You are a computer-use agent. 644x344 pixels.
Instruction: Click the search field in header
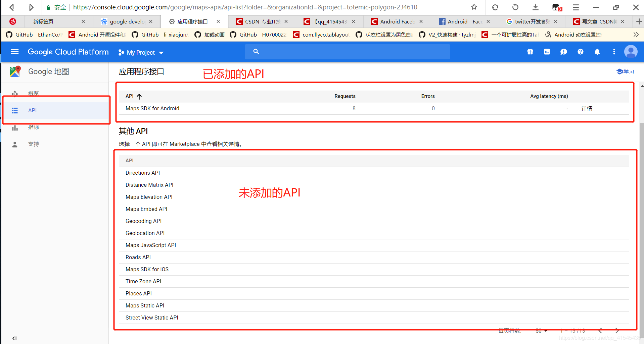[347, 52]
